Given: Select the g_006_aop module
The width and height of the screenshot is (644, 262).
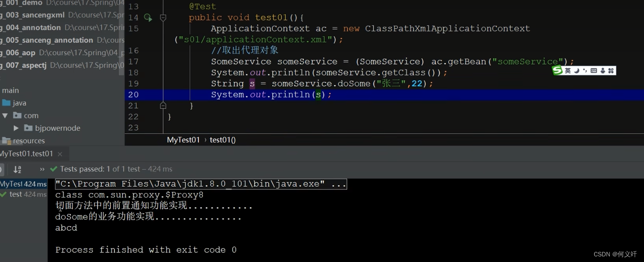Looking at the screenshot, I should (18, 53).
